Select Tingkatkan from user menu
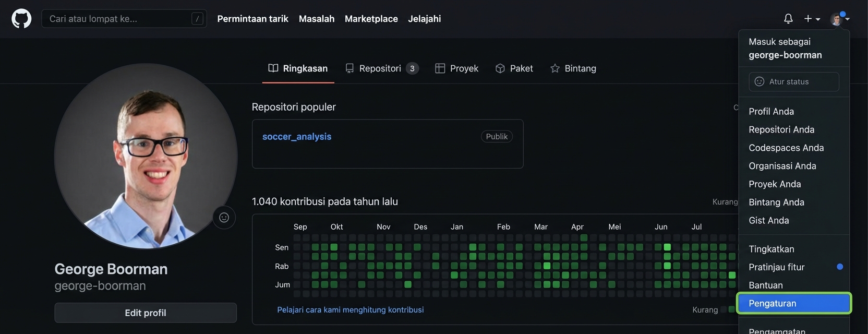This screenshot has width=868, height=334. (794, 249)
